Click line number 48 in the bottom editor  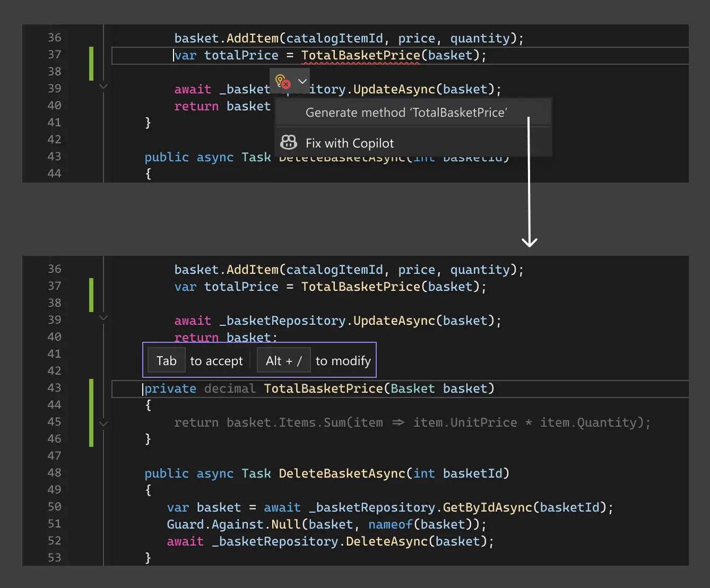(x=54, y=472)
